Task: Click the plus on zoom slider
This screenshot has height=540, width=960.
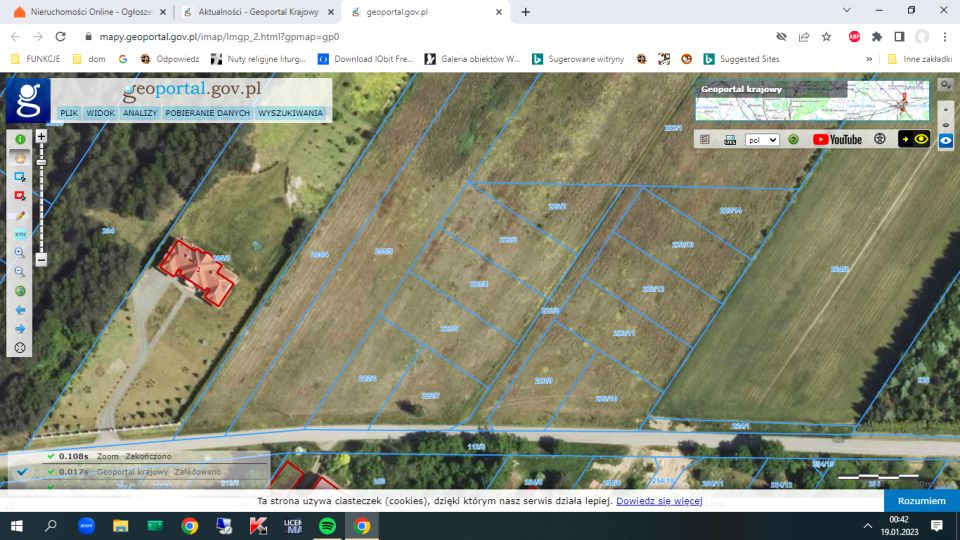Action: [x=41, y=136]
